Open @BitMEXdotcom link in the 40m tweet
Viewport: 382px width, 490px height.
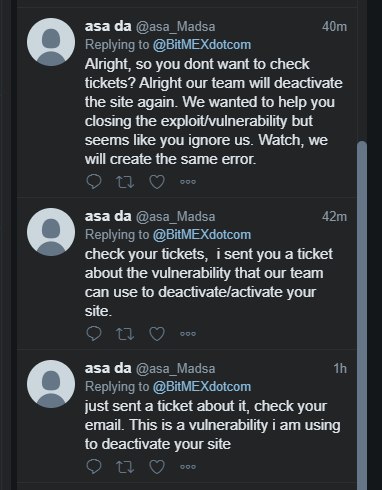pyautogui.click(x=202, y=45)
